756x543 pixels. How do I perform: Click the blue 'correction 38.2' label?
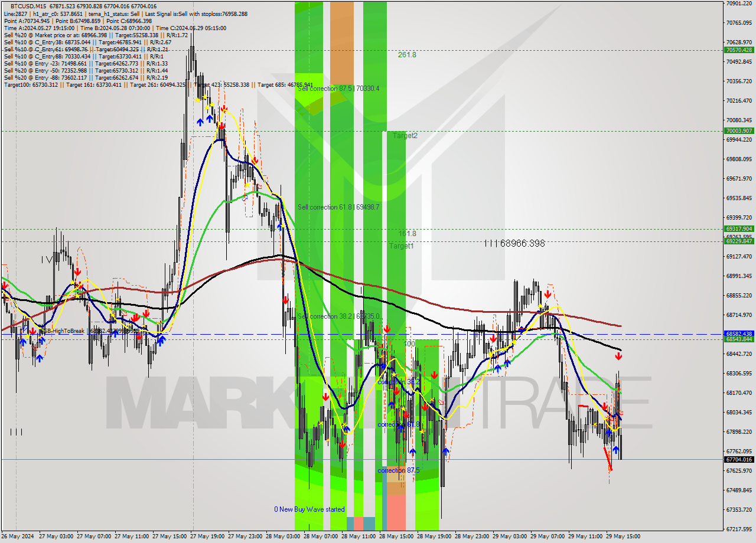click(x=399, y=382)
